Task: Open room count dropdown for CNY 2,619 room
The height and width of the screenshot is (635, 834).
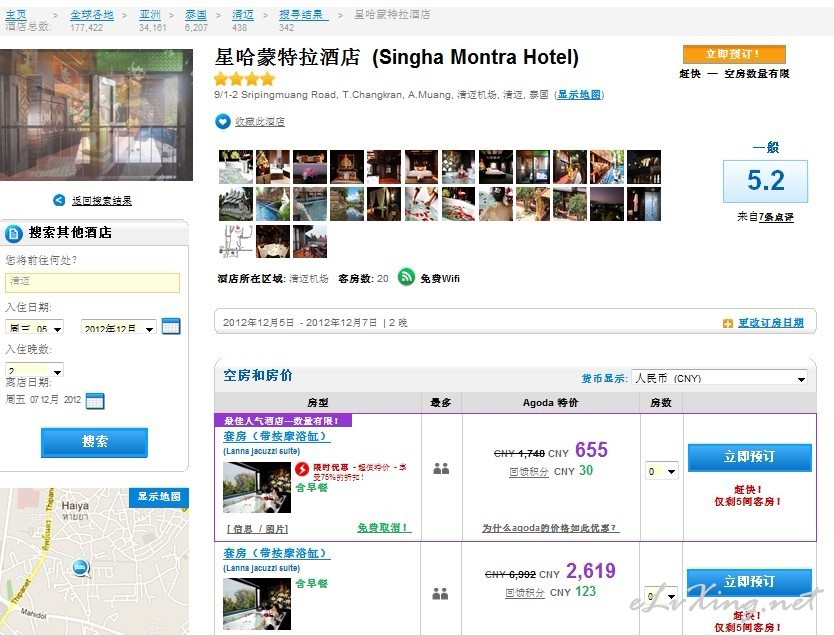Action: point(661,596)
